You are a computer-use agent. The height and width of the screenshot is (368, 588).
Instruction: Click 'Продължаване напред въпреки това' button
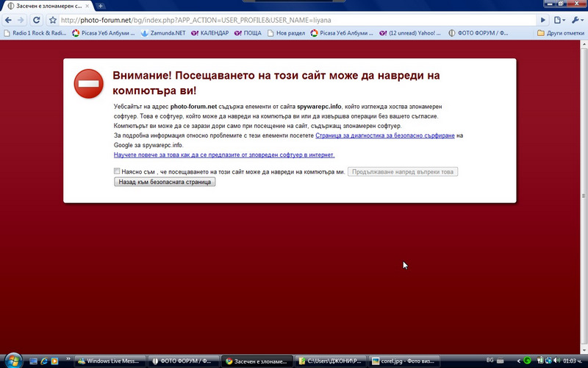[403, 171]
